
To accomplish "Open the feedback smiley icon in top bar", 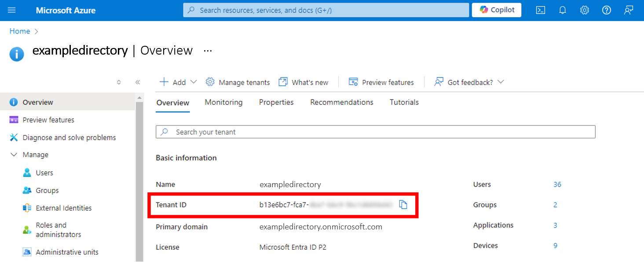I will click(x=628, y=10).
